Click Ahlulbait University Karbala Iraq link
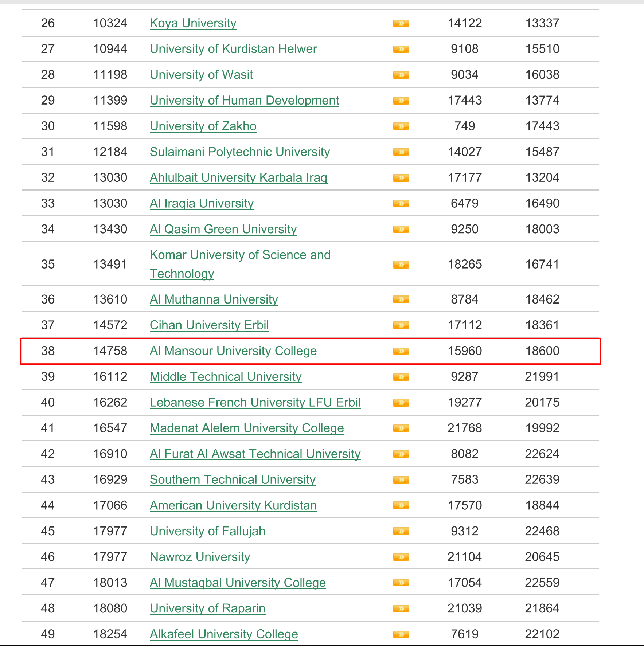This screenshot has height=646, width=644. 238,178
